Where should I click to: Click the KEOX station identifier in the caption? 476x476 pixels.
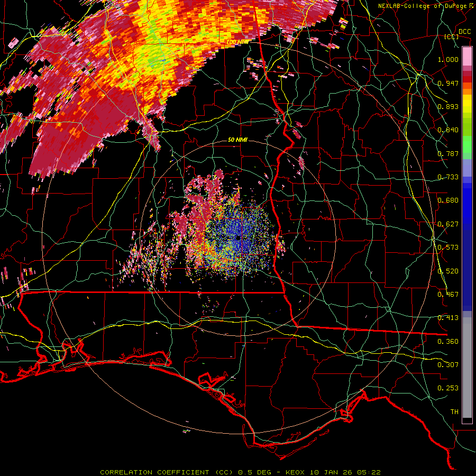(295, 472)
